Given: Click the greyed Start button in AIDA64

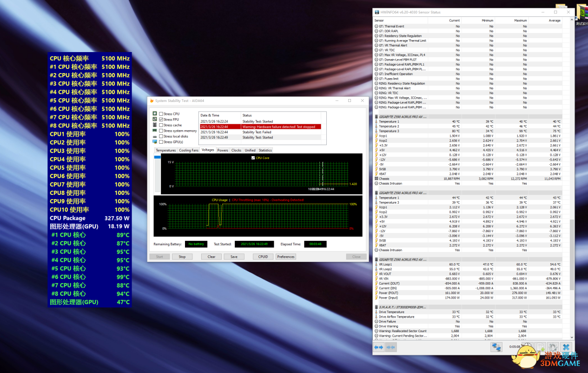Looking at the screenshot, I should coord(159,257).
